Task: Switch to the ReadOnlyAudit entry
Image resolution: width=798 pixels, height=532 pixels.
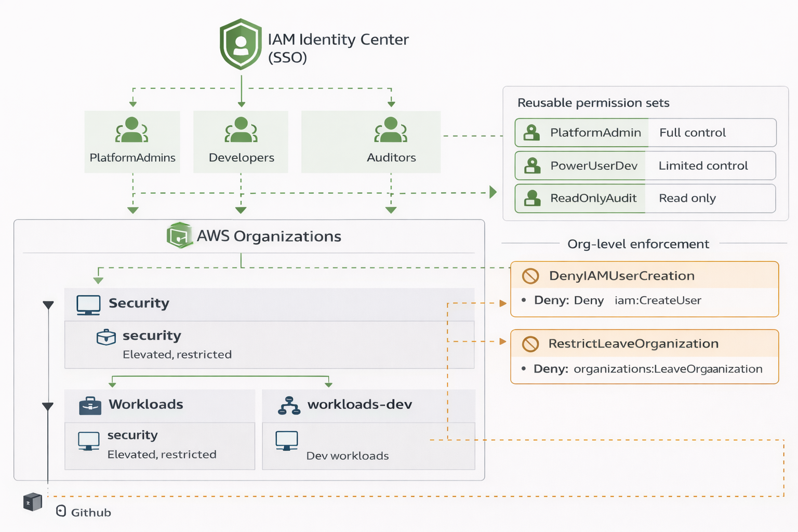Action: click(593, 198)
